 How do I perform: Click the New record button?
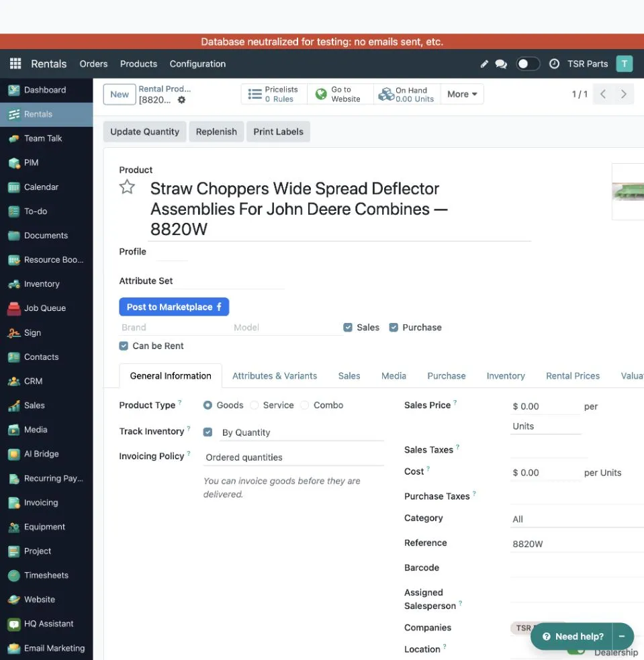click(120, 94)
